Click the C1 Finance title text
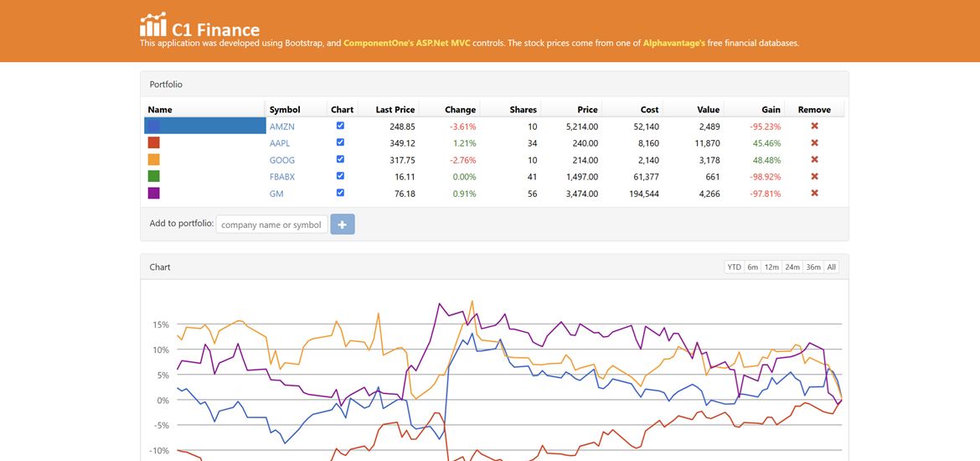 pyautogui.click(x=215, y=28)
